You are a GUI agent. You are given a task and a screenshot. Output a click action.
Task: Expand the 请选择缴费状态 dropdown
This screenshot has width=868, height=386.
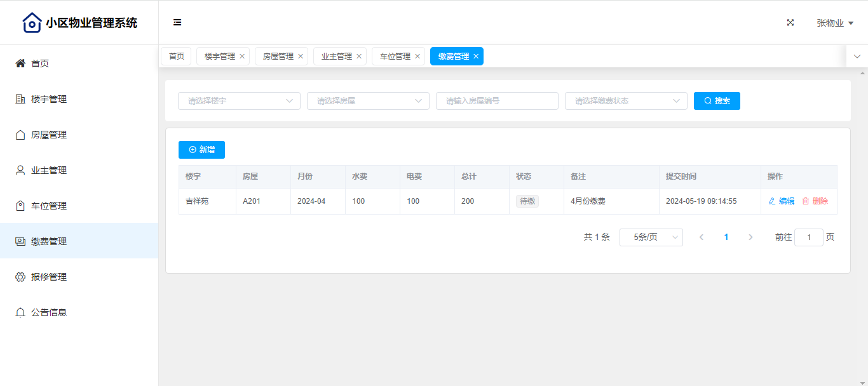coord(626,101)
